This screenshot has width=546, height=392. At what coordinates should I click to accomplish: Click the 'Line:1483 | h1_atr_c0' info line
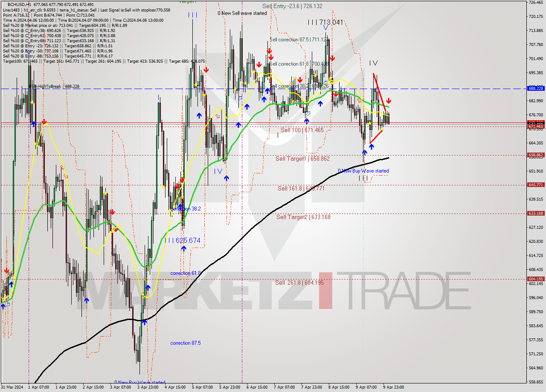click(86, 10)
